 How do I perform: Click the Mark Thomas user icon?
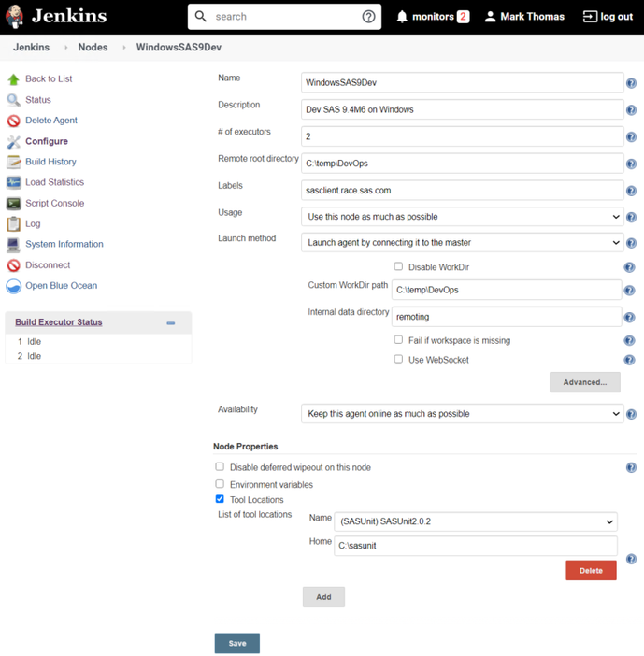point(490,17)
